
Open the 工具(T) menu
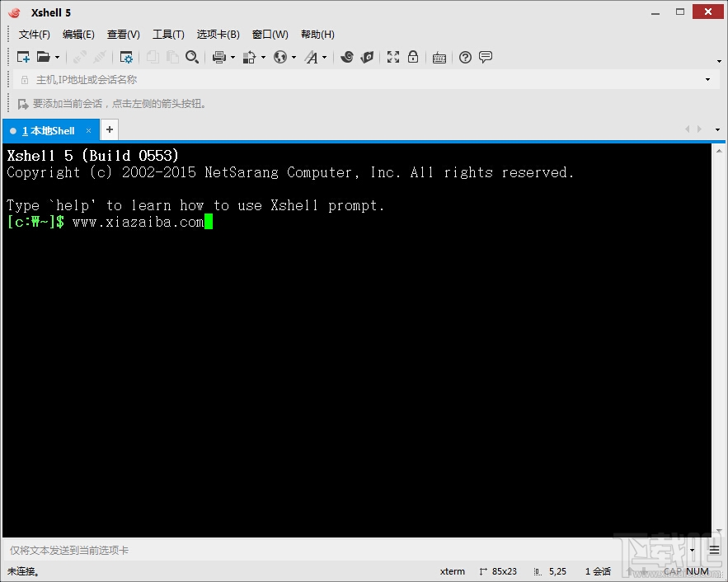coord(168,35)
